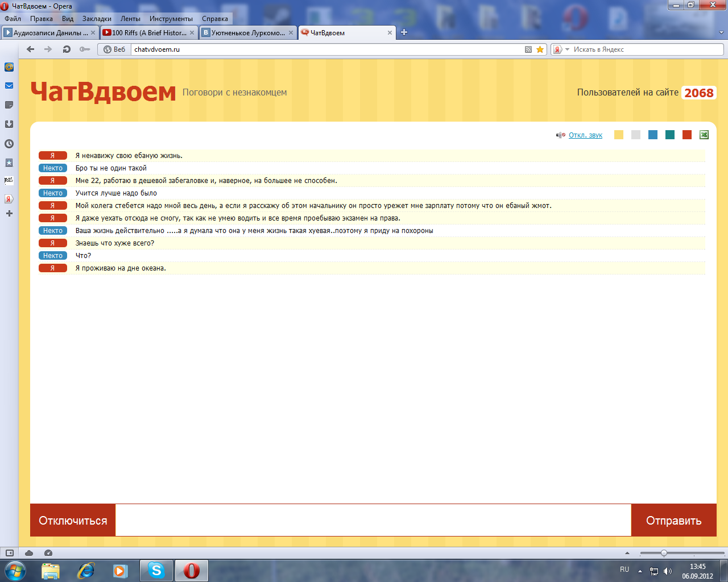Open the Opera Link cloud icon
Viewport: 728px width, 582px height.
tap(29, 553)
